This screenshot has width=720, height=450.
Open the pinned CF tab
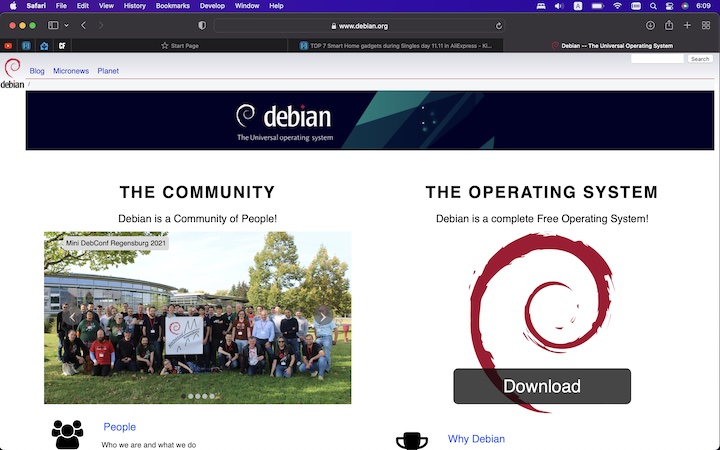click(62, 45)
